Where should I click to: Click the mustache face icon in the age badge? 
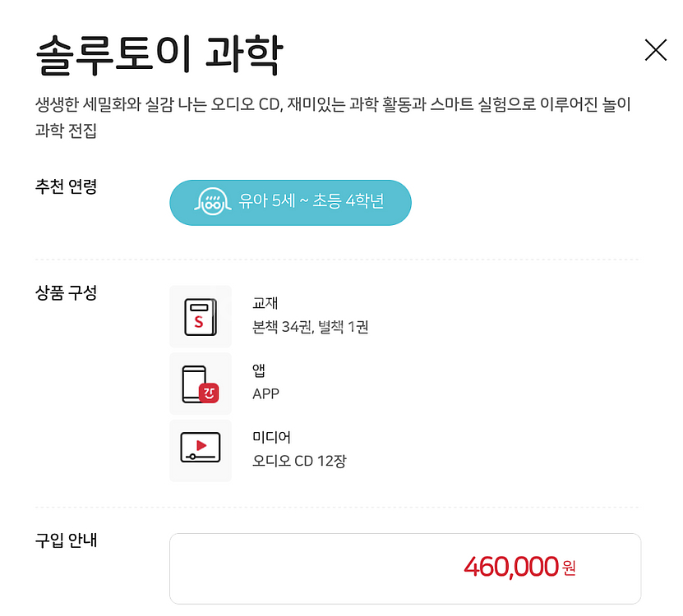coord(214,202)
